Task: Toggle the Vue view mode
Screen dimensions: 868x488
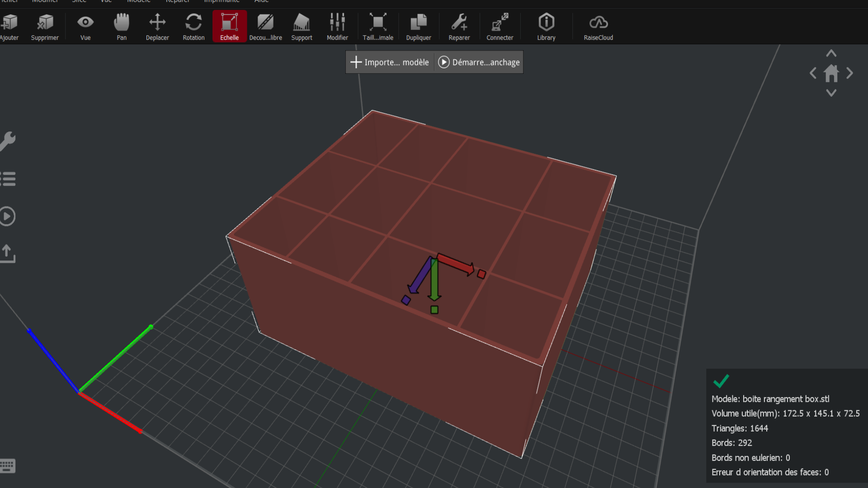Action: [x=85, y=26]
